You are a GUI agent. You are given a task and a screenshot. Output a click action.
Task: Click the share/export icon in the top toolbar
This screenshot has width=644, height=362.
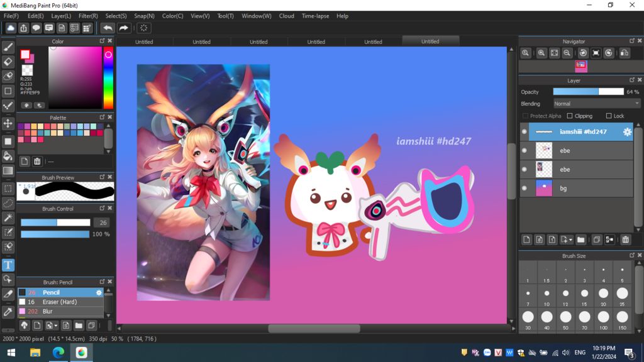(x=23, y=28)
